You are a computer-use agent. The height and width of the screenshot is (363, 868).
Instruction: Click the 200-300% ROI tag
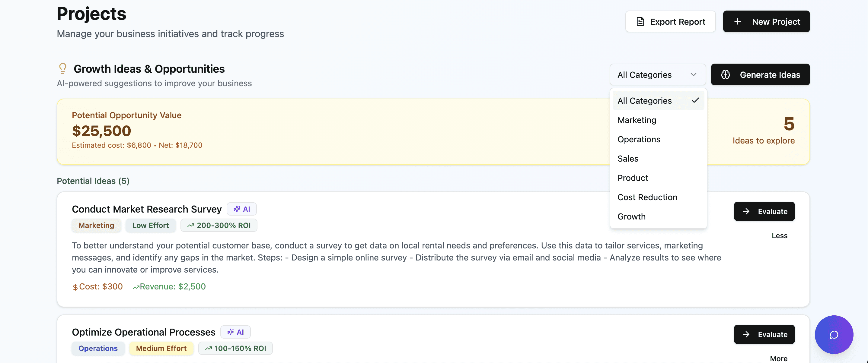click(x=219, y=225)
